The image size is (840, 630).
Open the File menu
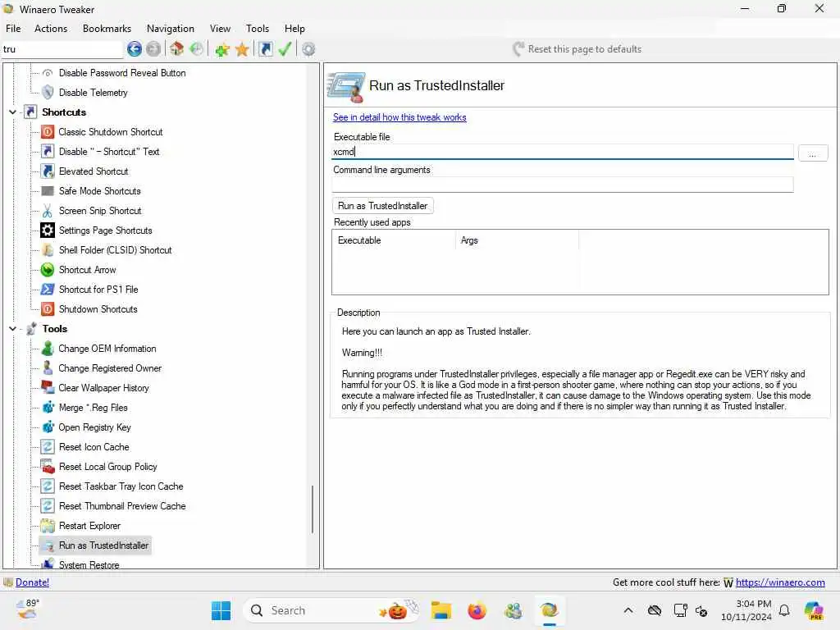click(x=13, y=29)
